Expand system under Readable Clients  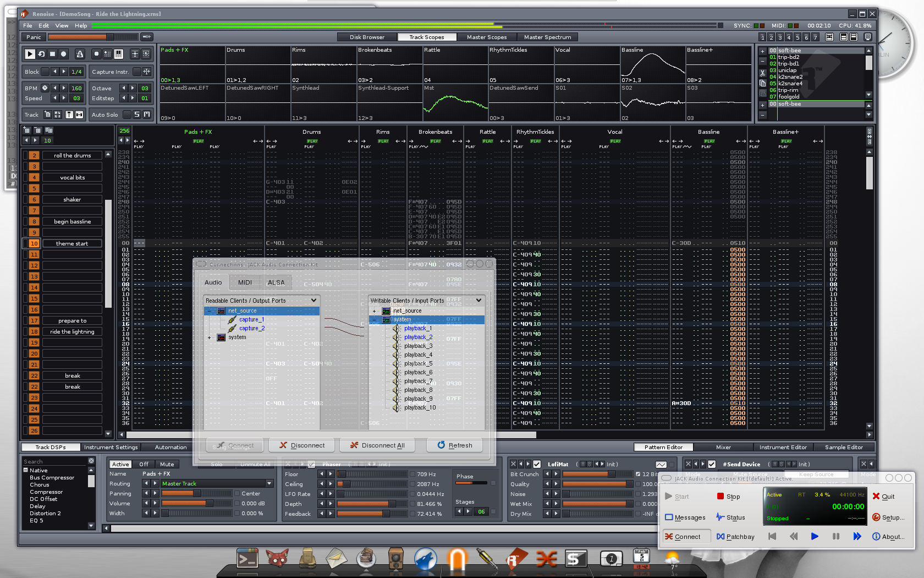(x=210, y=337)
